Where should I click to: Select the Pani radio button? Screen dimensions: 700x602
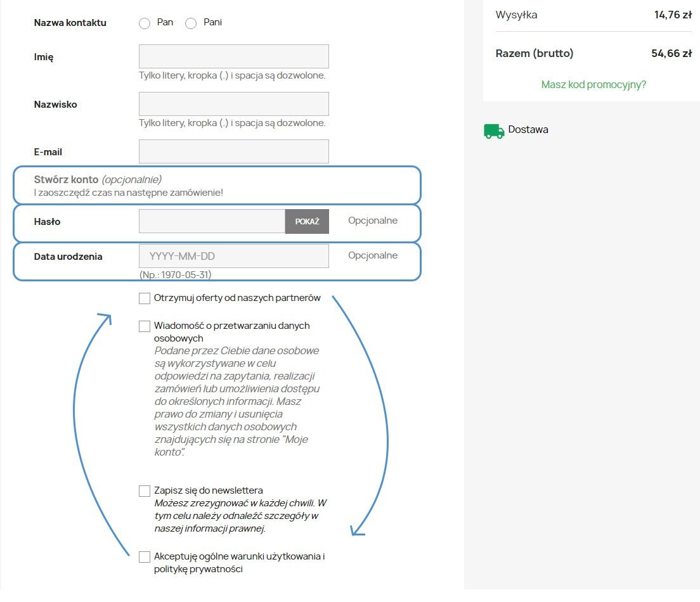click(x=191, y=23)
